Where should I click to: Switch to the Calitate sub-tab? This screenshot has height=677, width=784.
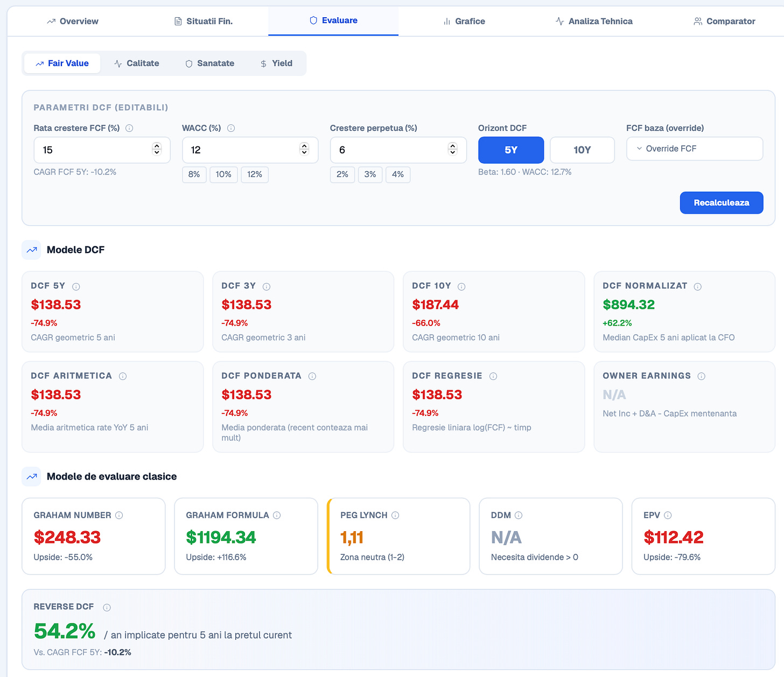pos(137,63)
